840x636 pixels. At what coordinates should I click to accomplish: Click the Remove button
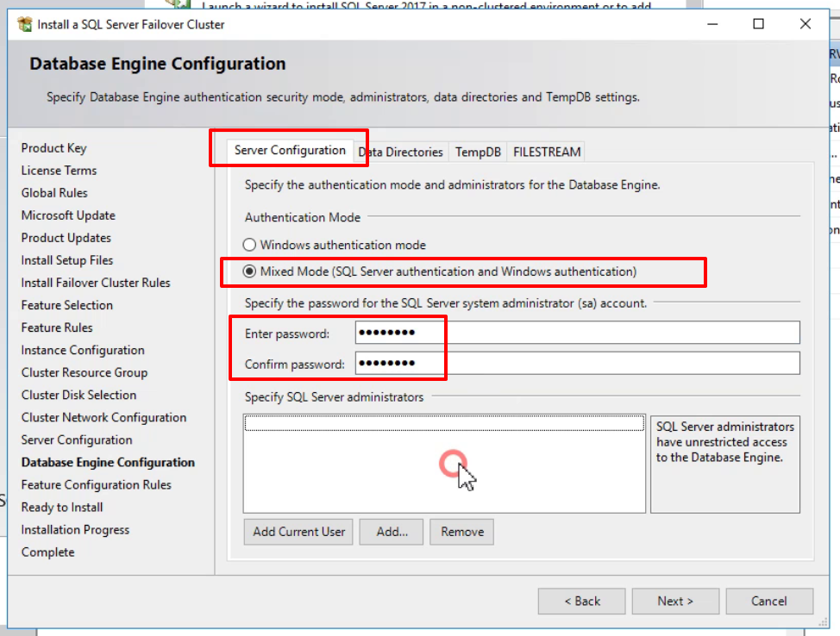point(461,532)
